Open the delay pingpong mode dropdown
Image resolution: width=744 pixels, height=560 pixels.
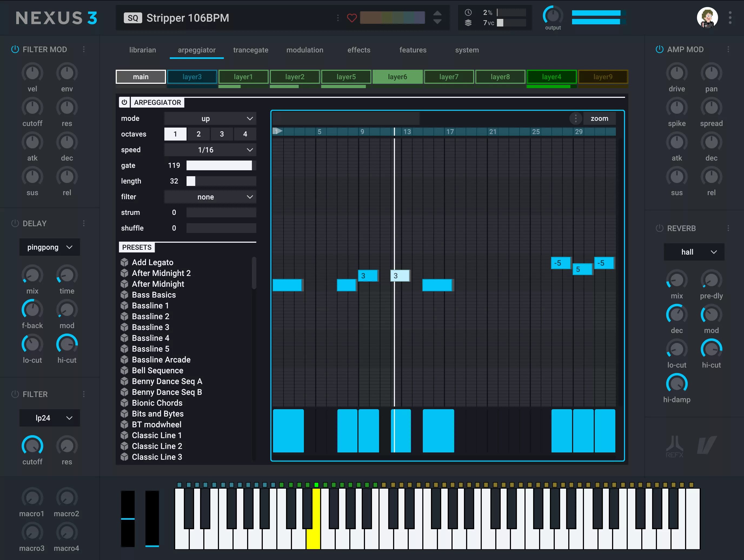(x=49, y=247)
